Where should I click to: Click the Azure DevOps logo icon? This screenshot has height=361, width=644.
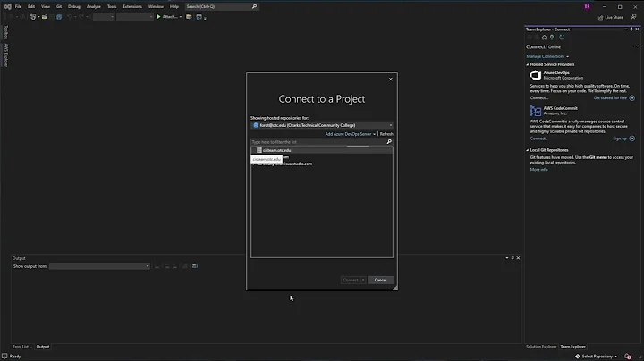535,75
